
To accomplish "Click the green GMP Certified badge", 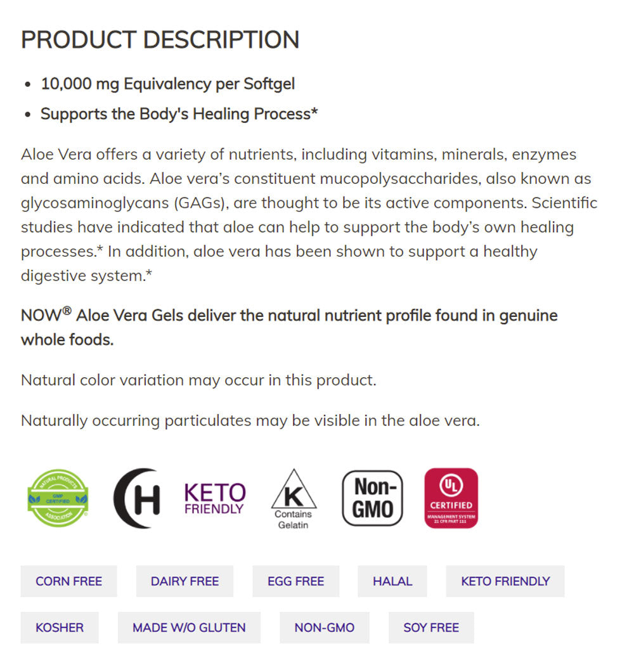I will (58, 498).
